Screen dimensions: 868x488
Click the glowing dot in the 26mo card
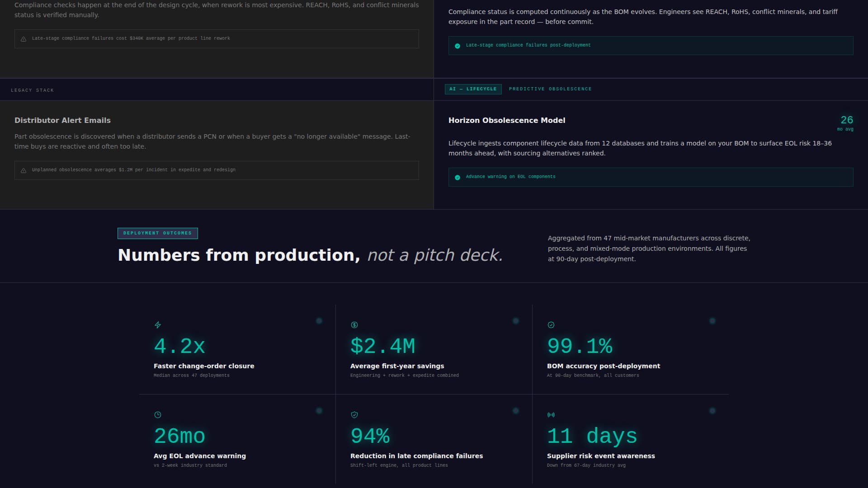coord(319,411)
